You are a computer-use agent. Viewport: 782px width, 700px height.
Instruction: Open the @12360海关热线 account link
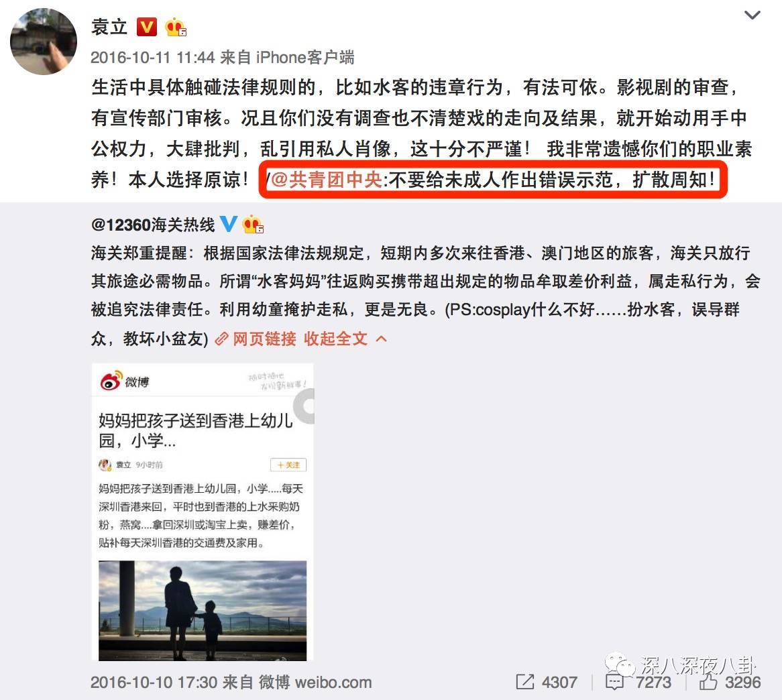153,225
